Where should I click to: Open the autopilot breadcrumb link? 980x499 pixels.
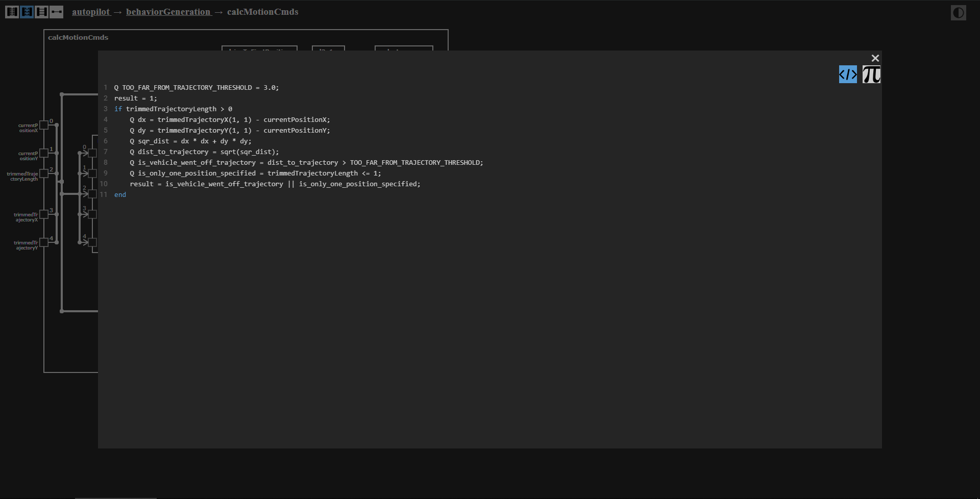[91, 12]
